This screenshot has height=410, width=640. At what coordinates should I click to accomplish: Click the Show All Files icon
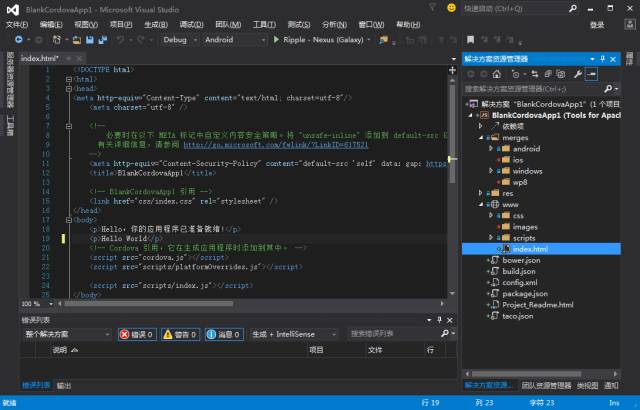click(561, 74)
